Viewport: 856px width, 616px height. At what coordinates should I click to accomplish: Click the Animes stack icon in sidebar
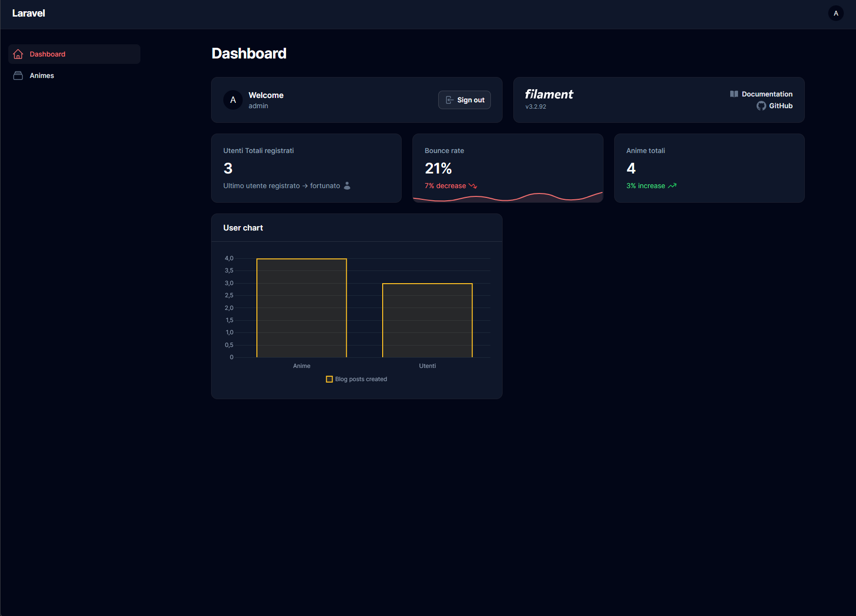click(x=18, y=76)
